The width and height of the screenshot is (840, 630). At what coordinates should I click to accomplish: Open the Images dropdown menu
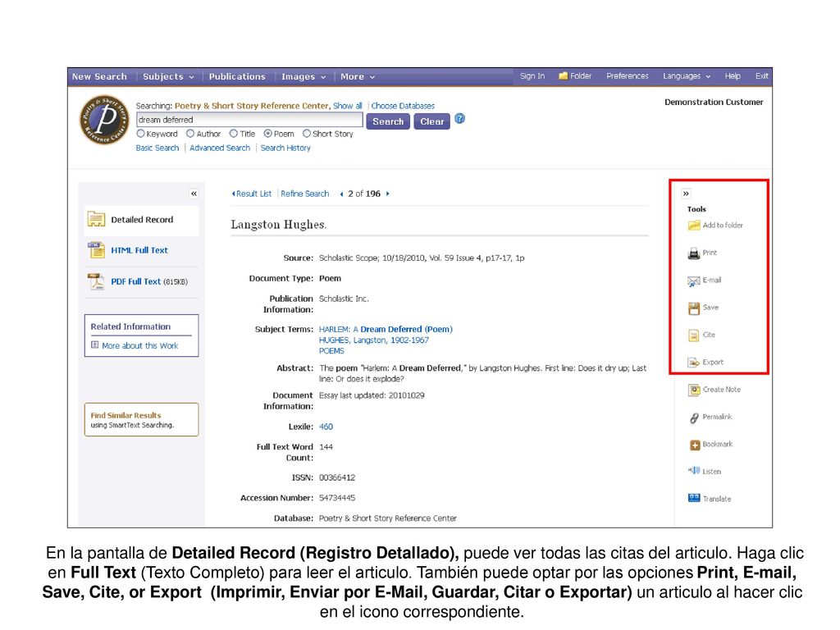coord(304,76)
